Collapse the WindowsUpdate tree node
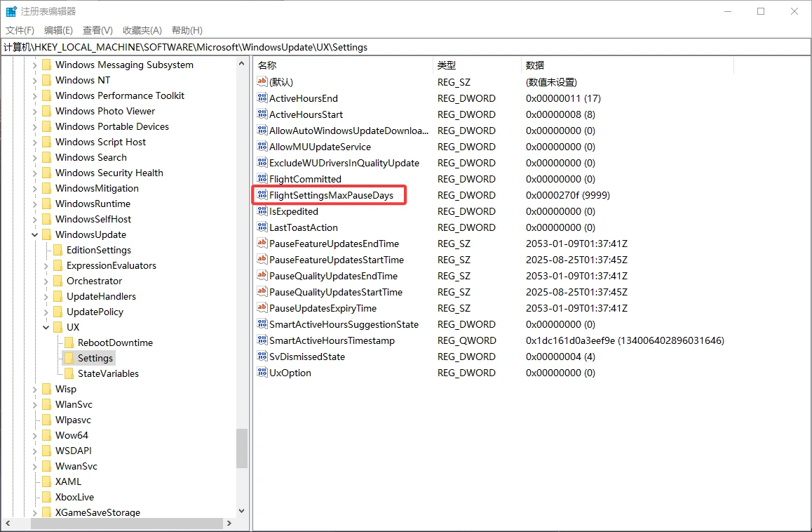Image resolution: width=812 pixels, height=532 pixels. [34, 234]
